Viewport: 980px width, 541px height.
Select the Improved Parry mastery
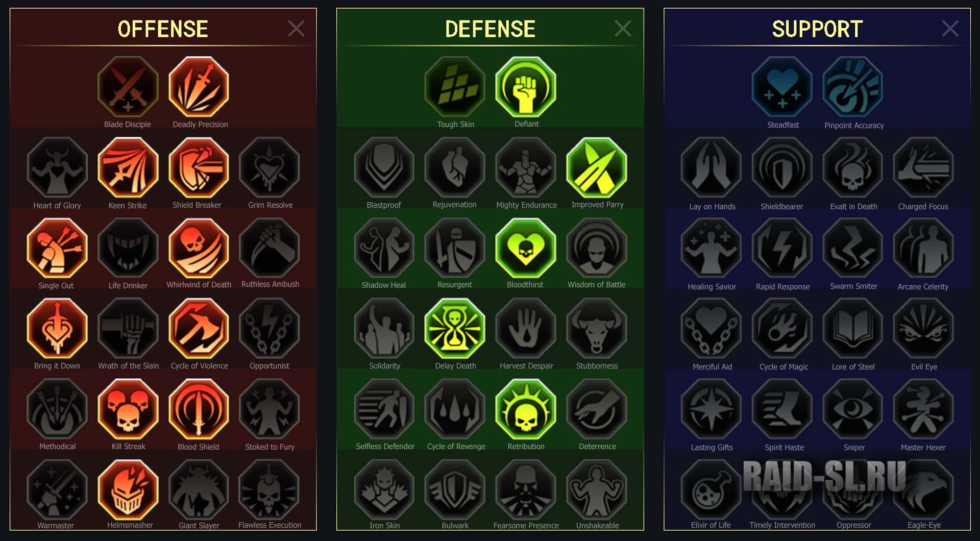tap(597, 167)
